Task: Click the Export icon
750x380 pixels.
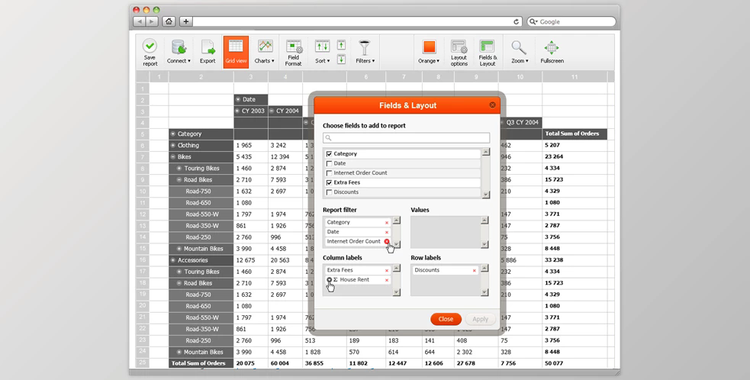Action: pos(208,52)
